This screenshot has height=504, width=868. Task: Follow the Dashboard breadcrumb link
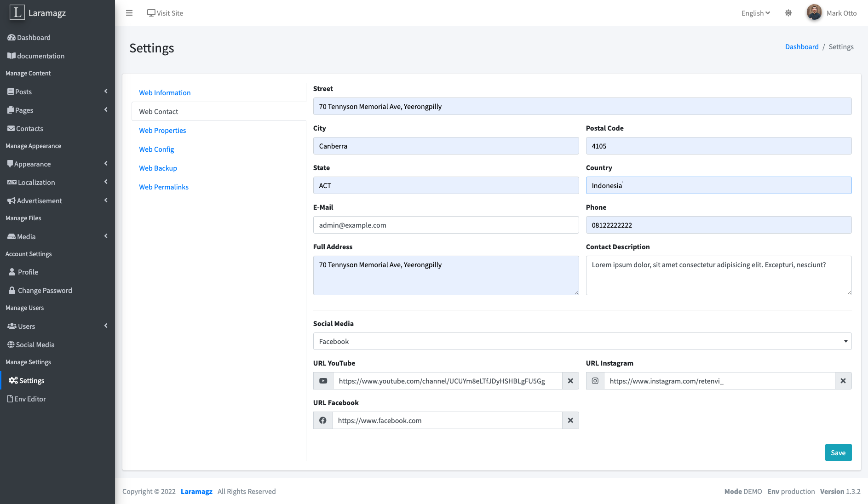[802, 46]
